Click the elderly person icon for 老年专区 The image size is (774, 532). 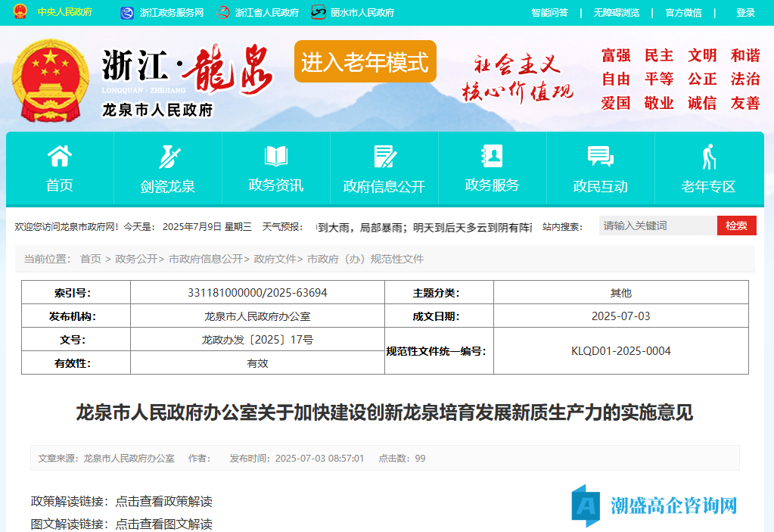click(x=708, y=157)
